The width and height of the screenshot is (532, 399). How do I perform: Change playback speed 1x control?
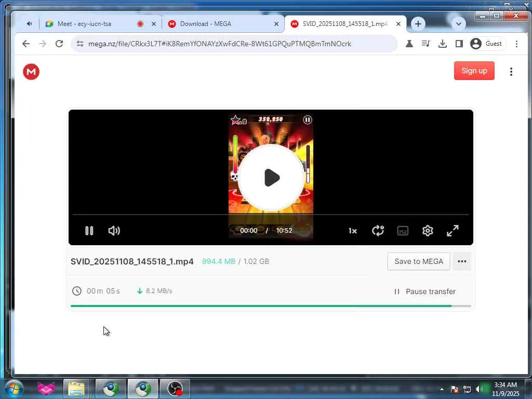(x=353, y=231)
